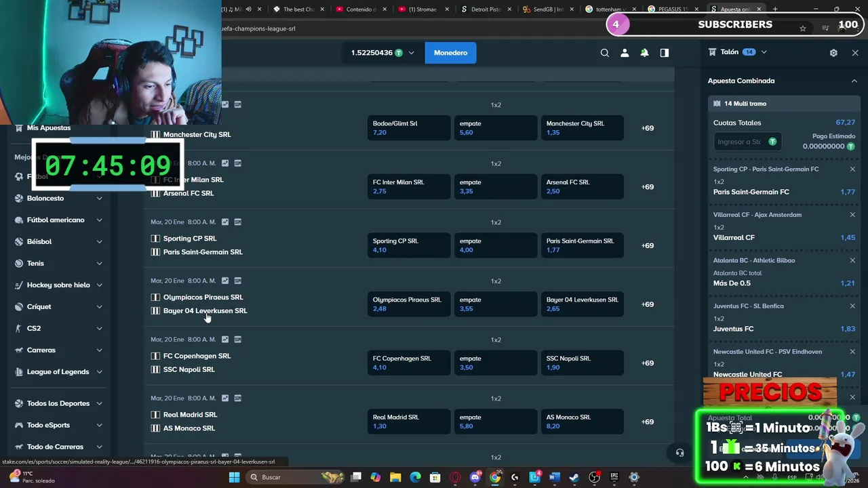This screenshot has width=868, height=488.
Task: Open Todo de Carreras menu
Action: [x=59, y=447]
